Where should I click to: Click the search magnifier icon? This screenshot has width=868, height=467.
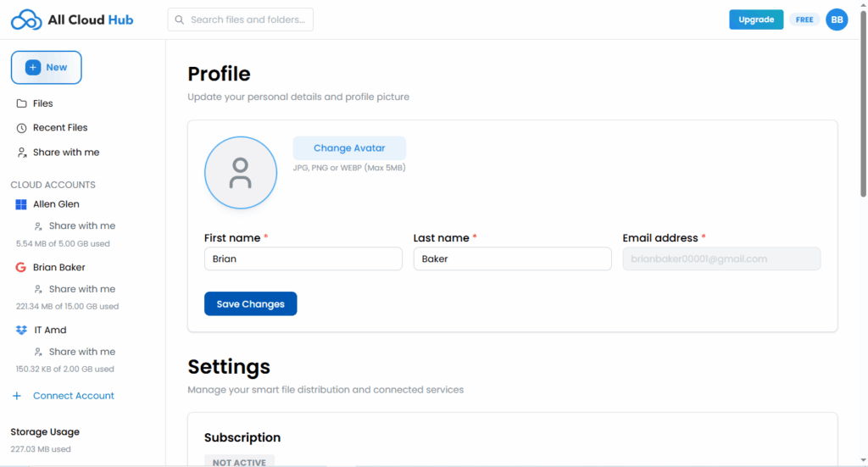pos(180,20)
